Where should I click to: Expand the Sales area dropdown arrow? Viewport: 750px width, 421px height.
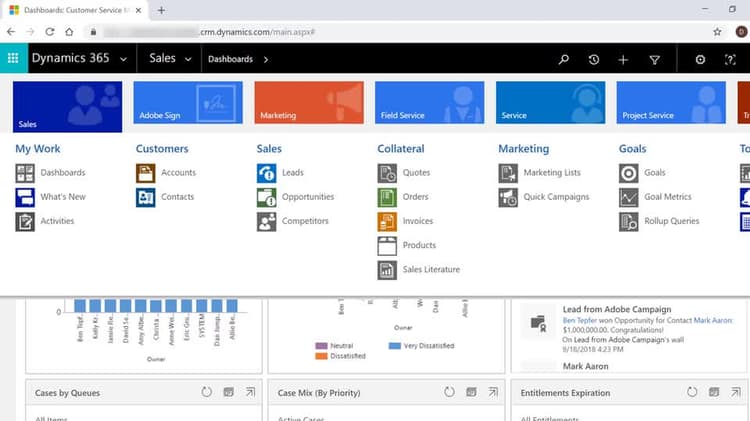[x=188, y=59]
